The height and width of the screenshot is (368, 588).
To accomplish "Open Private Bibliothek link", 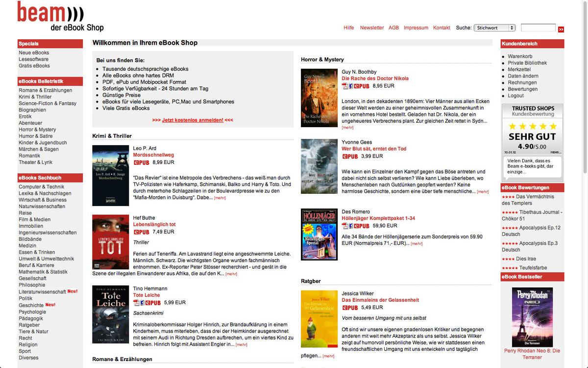I will [527, 63].
